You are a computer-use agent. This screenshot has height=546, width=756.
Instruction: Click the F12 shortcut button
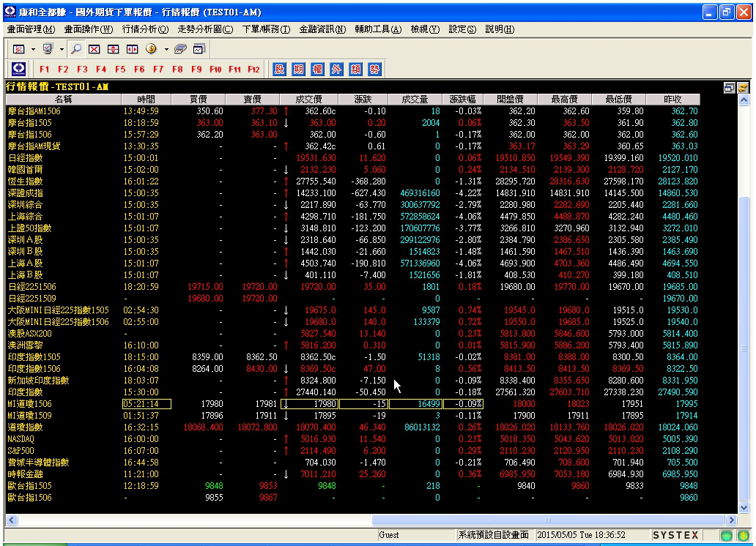[253, 70]
